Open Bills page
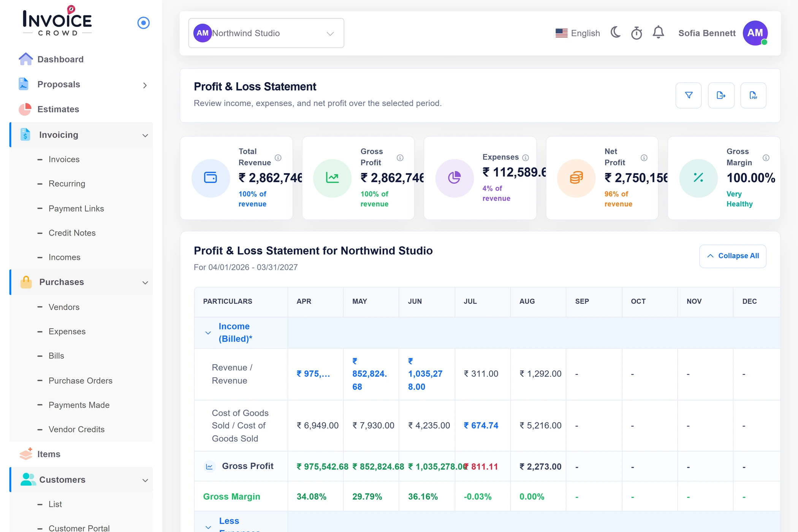 point(56,356)
